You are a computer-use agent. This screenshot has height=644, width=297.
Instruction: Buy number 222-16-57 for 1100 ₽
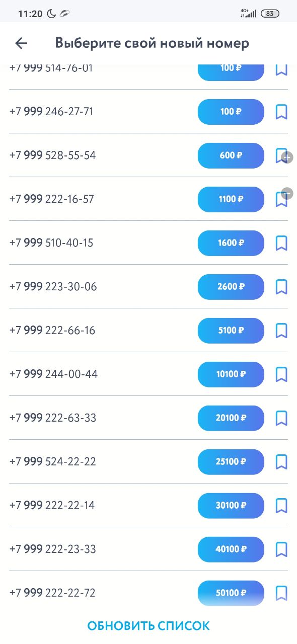[x=231, y=199]
